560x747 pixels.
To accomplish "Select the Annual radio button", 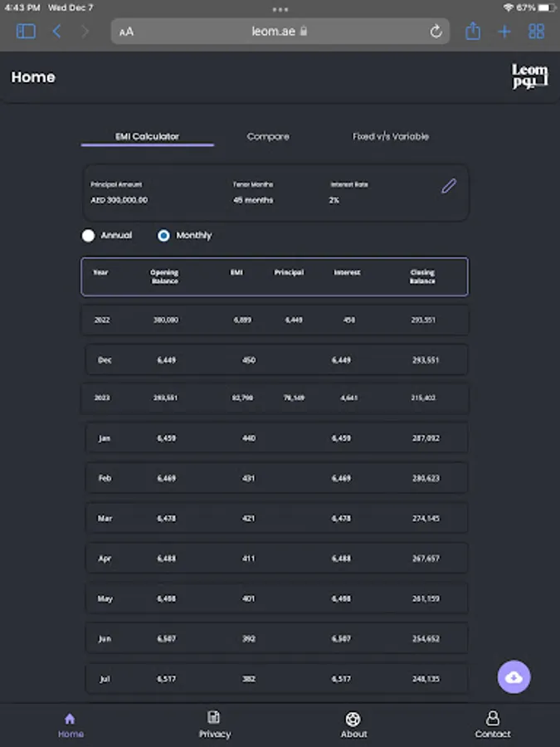I will point(88,236).
